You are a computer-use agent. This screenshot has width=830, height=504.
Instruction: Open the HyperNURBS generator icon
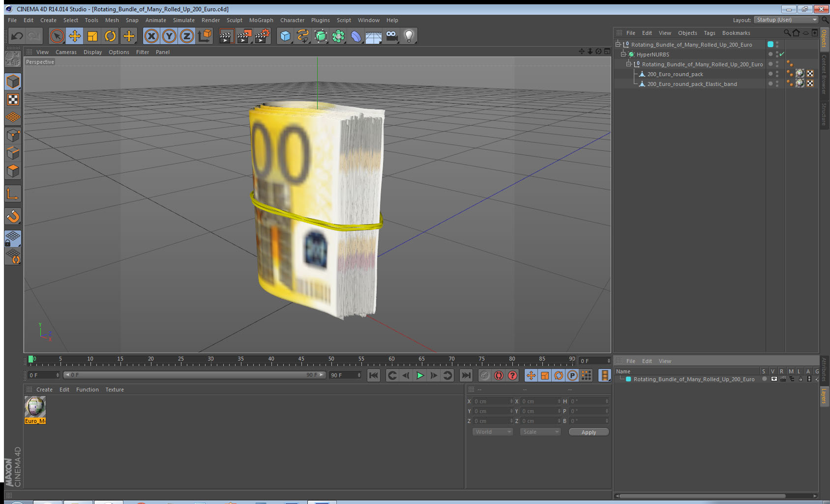[x=321, y=36]
